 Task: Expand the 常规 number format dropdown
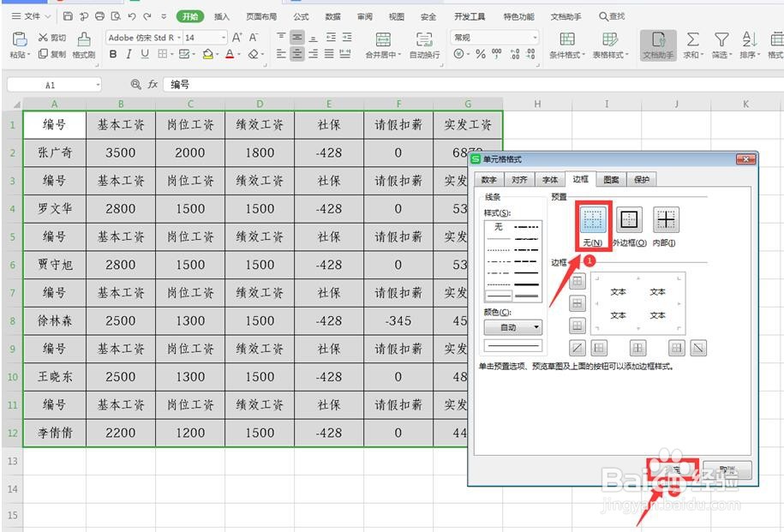click(x=535, y=38)
